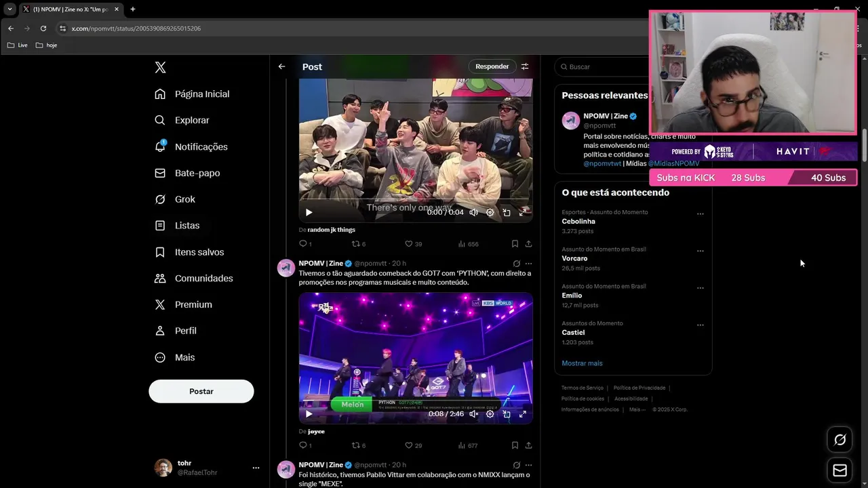This screenshot has width=868, height=488.
Task: Open a new browser tab
Action: point(133,9)
